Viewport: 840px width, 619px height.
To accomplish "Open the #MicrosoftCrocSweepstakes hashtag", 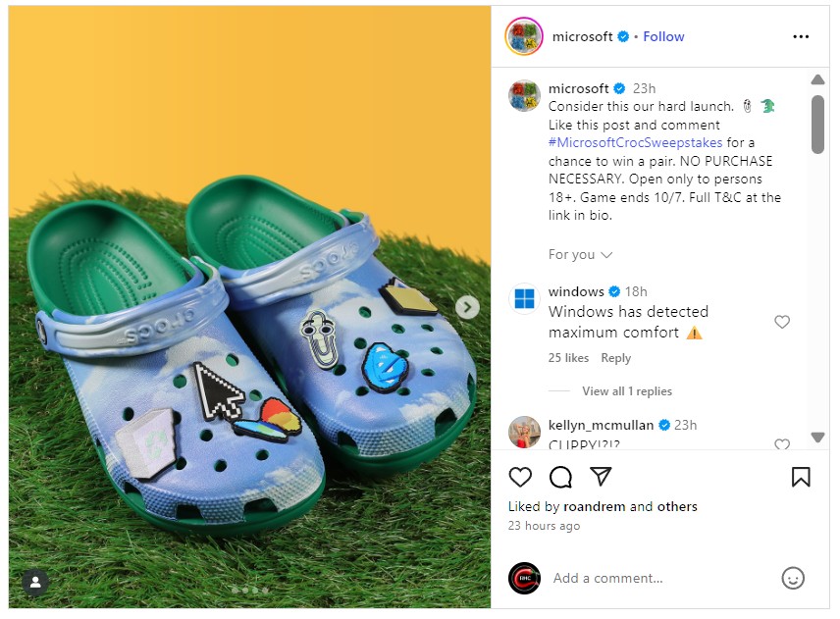I will pyautogui.click(x=635, y=143).
